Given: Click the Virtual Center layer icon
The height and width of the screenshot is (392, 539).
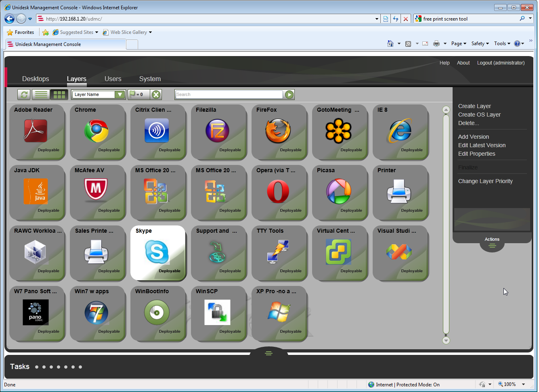Looking at the screenshot, I should 338,252.
